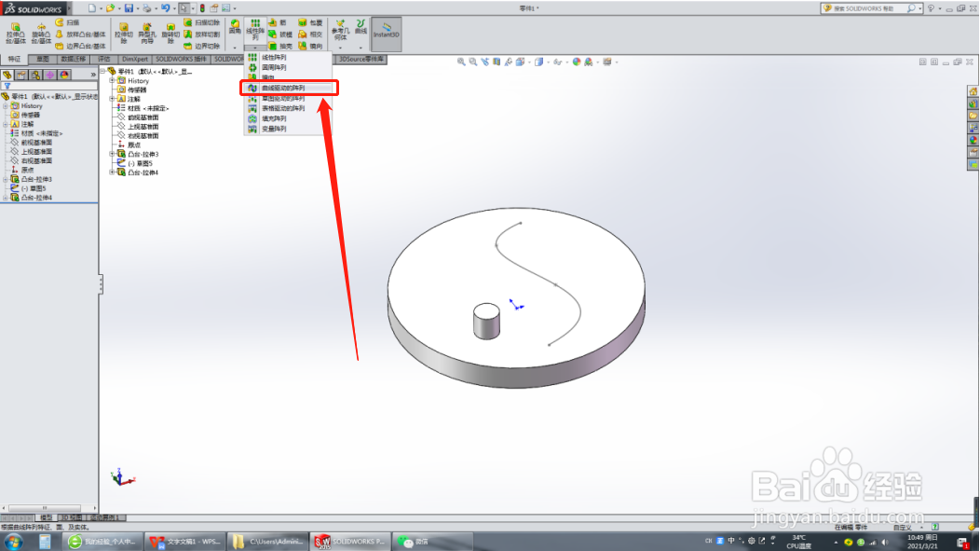Expand the feature manager tabs chevron
Screen dimensions: 980x551
[x=93, y=75]
